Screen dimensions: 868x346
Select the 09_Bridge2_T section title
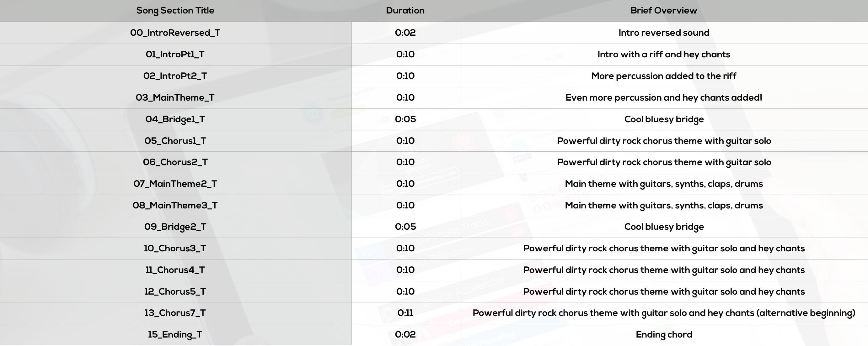click(175, 227)
